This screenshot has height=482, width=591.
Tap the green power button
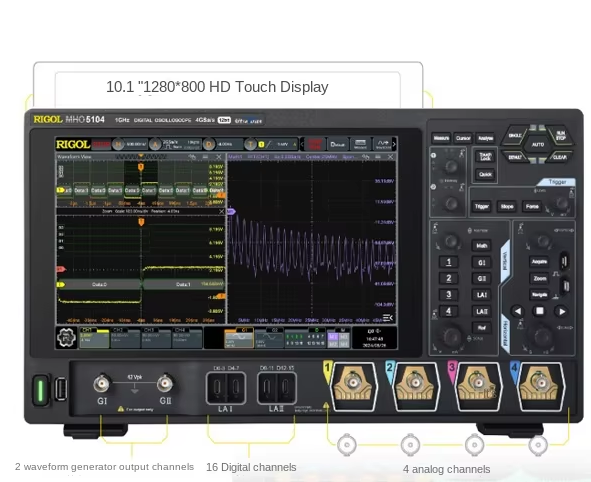click(x=40, y=391)
